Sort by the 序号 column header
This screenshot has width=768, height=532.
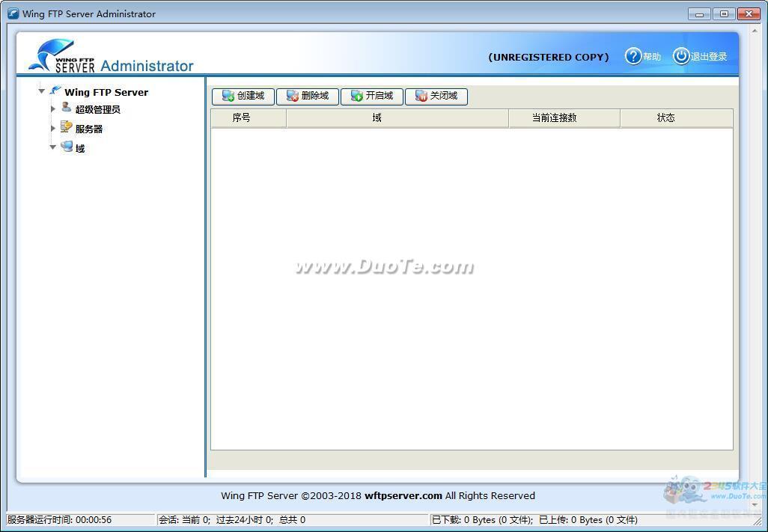tap(249, 118)
